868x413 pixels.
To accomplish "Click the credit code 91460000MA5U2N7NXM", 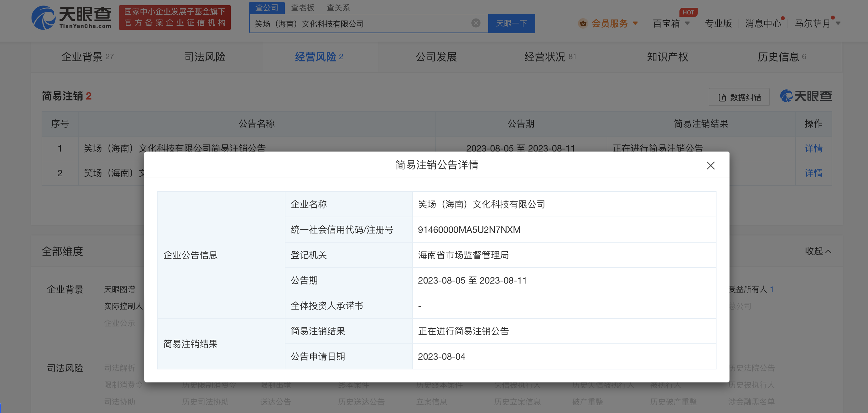I will click(469, 230).
